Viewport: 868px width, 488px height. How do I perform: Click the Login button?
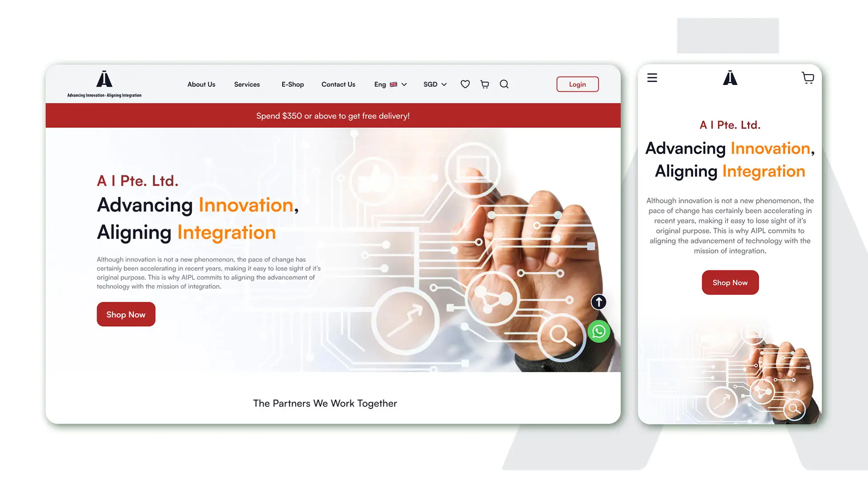tap(577, 84)
